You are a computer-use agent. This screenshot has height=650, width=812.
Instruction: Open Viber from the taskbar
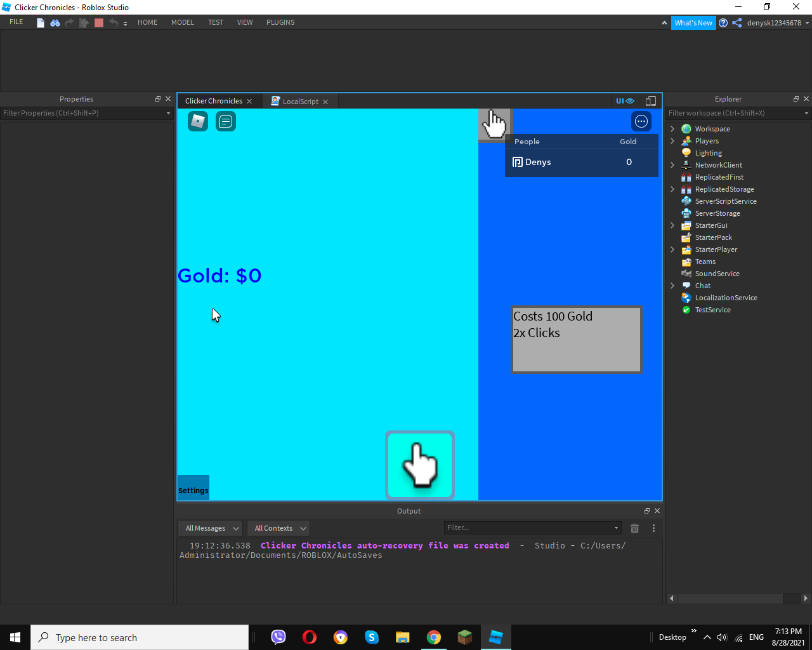click(x=278, y=637)
